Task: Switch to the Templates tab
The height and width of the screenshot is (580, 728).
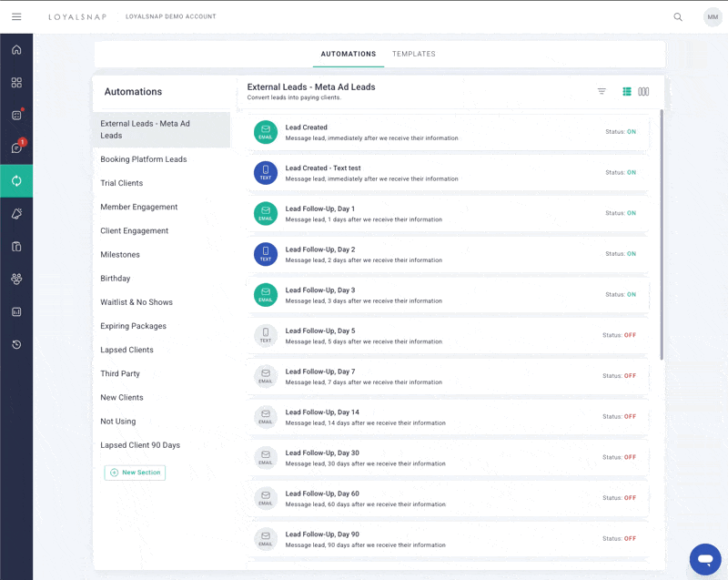Action: [414, 54]
